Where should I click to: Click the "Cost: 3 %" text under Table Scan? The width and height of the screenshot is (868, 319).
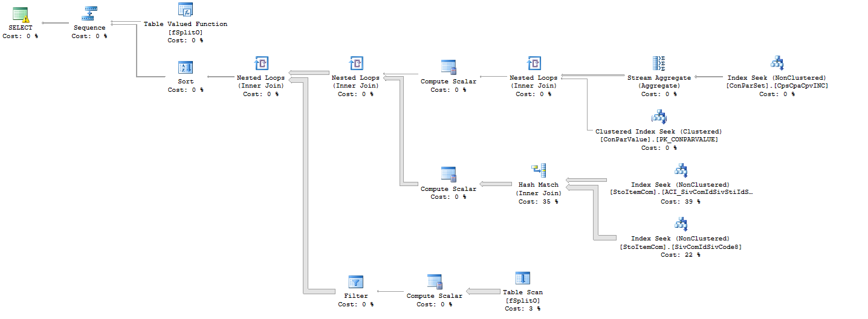(x=522, y=309)
